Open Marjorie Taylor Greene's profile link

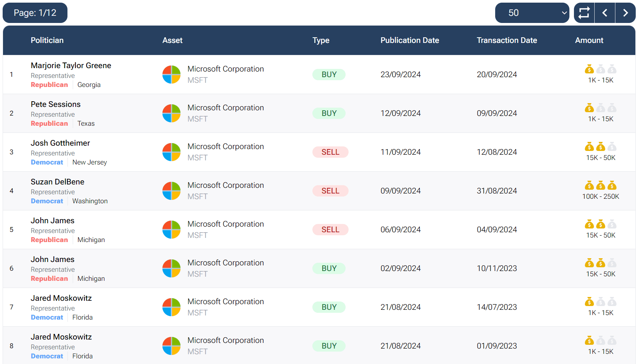coord(71,65)
